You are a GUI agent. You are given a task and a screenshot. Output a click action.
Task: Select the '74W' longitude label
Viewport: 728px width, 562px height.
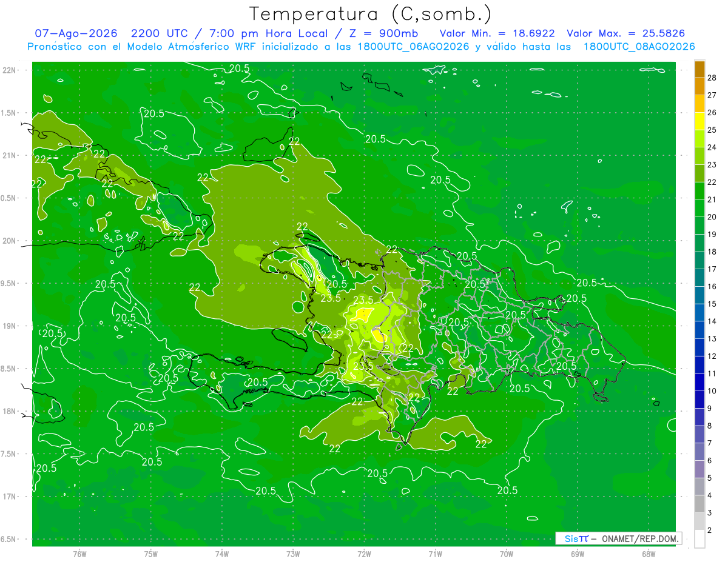click(x=222, y=554)
